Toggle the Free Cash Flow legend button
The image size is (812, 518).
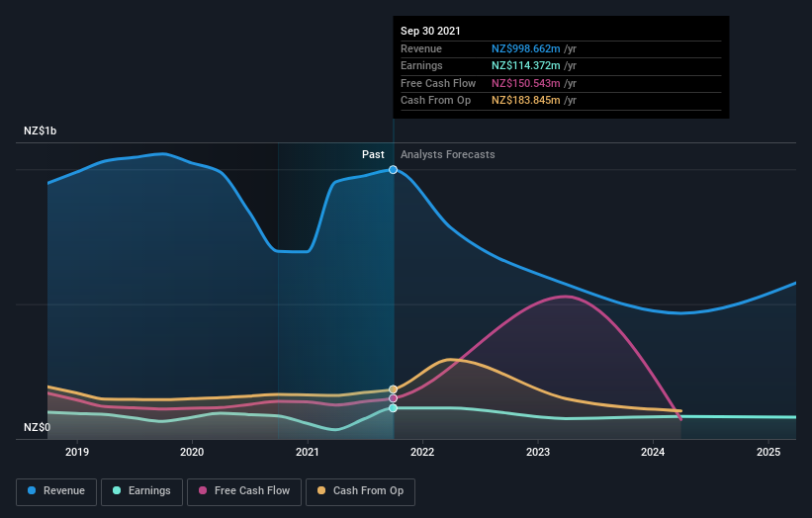point(244,491)
